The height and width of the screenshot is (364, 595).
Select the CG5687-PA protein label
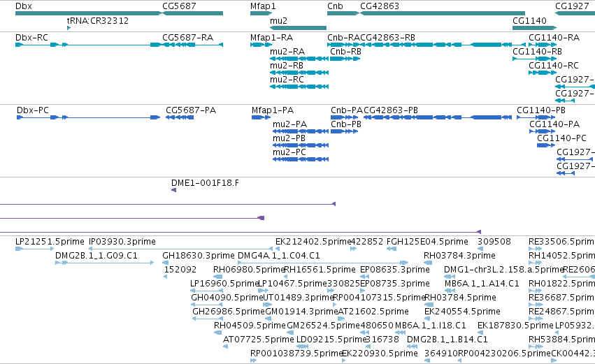point(191,110)
